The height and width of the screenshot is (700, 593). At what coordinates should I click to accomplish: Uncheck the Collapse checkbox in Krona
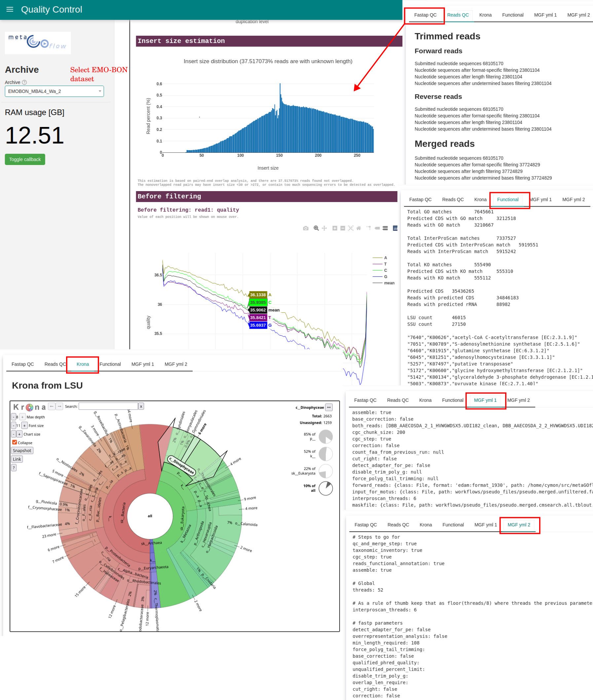[x=15, y=442]
